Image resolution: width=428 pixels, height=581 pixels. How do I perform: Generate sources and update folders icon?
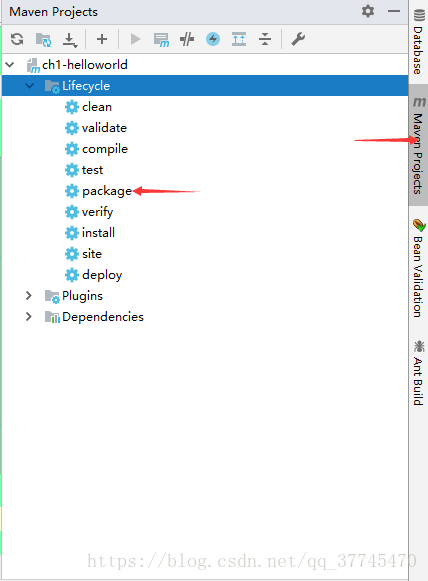[x=43, y=39]
